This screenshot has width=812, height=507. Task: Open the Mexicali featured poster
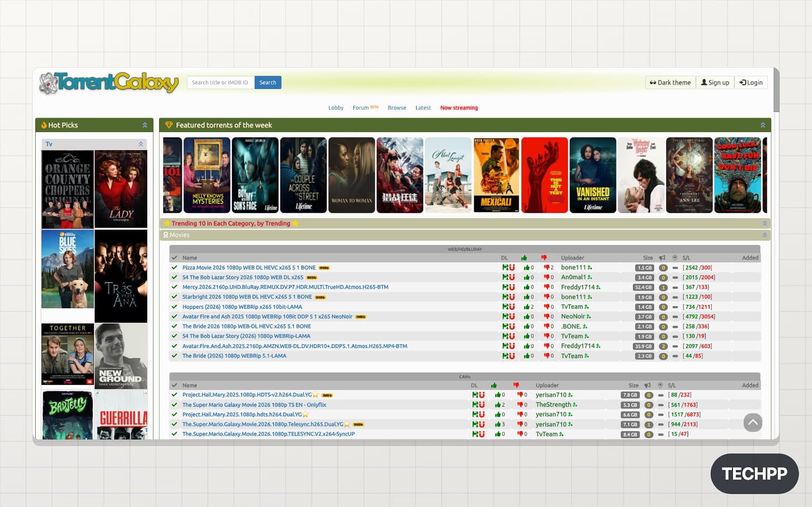point(496,175)
